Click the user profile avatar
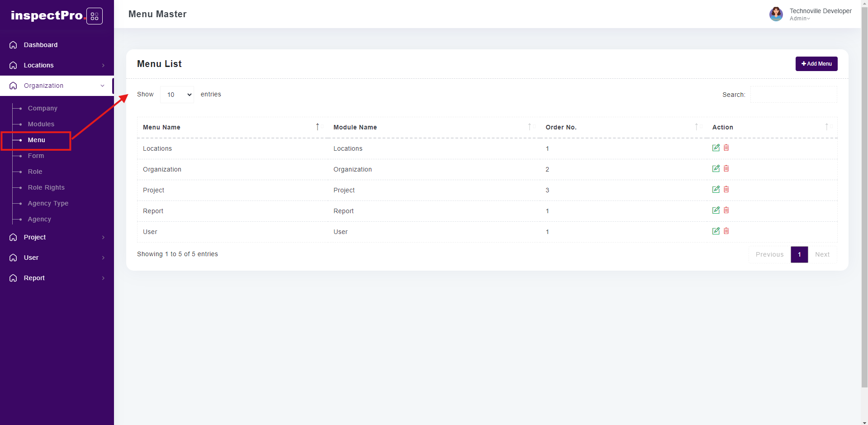This screenshot has height=425, width=868. point(776,14)
